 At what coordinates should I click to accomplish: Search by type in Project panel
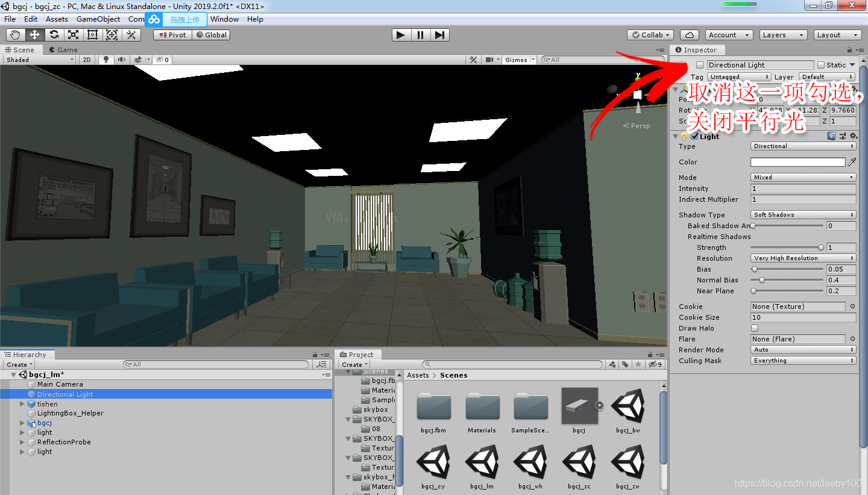[612, 364]
